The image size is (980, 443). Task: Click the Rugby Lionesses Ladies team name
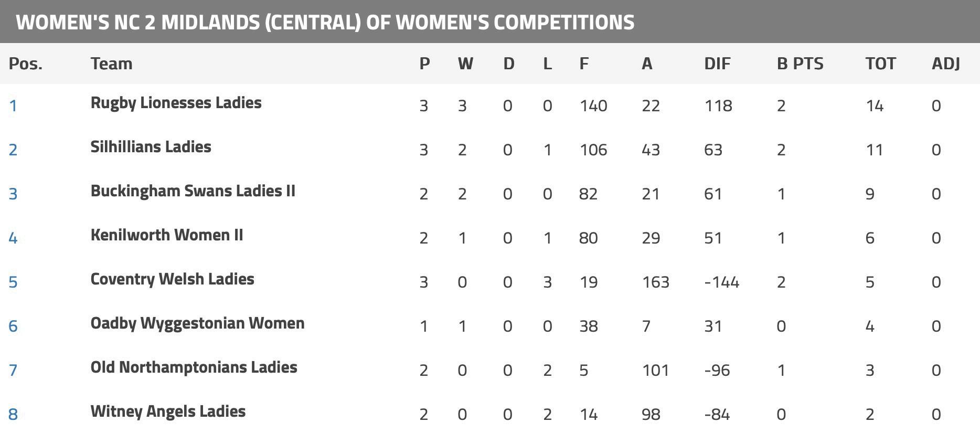(x=176, y=103)
